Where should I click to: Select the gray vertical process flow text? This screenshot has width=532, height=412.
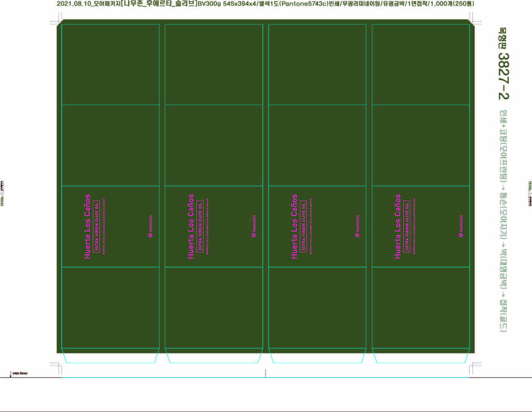click(503, 221)
